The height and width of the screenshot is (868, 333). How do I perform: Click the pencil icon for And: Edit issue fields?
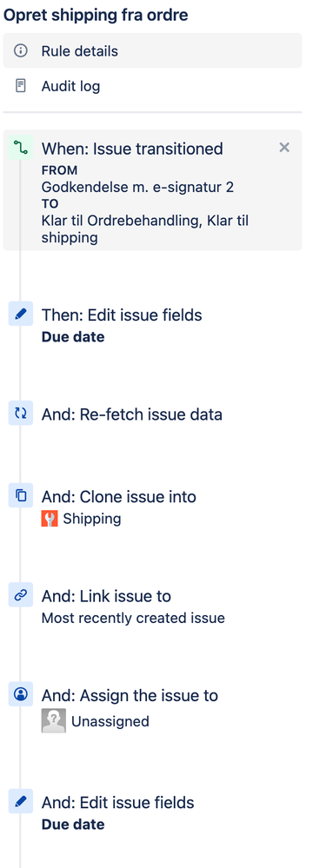tap(21, 802)
